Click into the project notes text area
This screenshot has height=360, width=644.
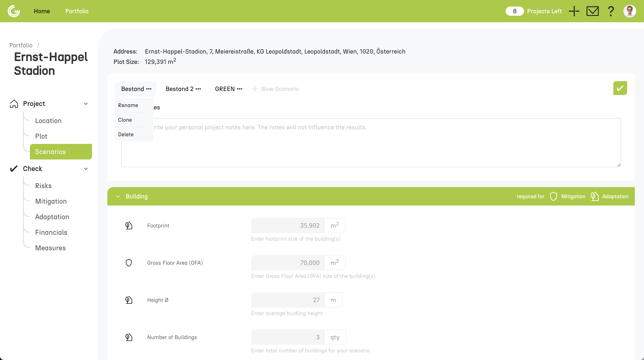pos(371,142)
